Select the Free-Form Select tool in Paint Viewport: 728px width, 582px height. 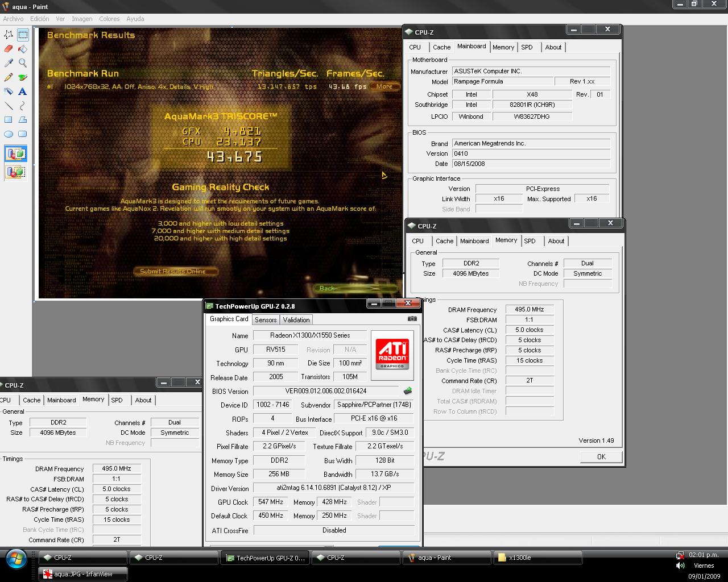(x=9, y=35)
